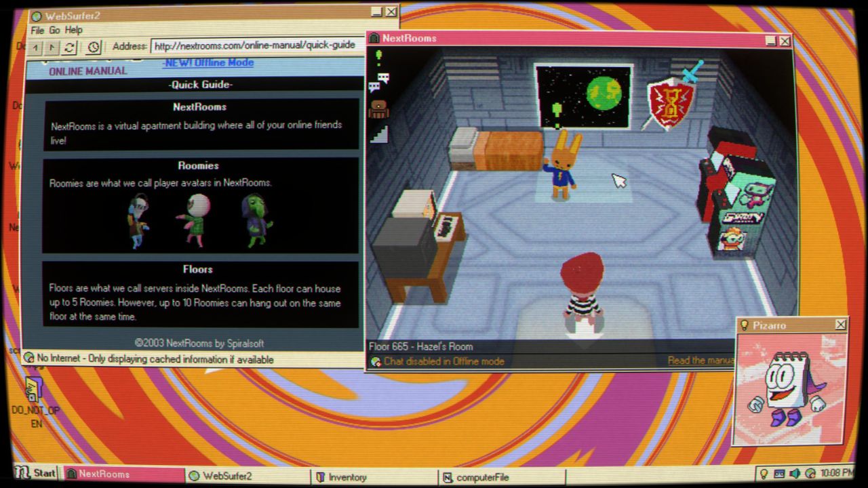868x488 pixels.
Task: Click the No Internet status bar message
Action: (x=155, y=359)
